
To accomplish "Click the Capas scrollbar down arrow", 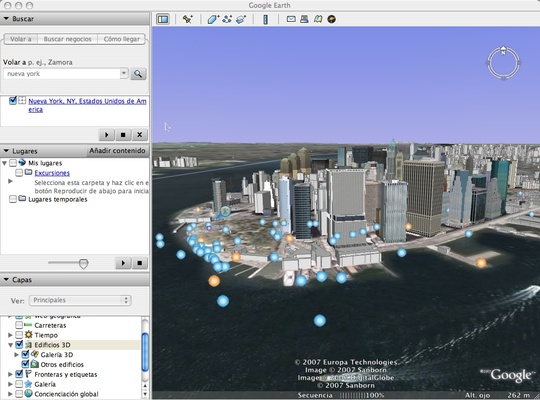I will click(145, 394).
